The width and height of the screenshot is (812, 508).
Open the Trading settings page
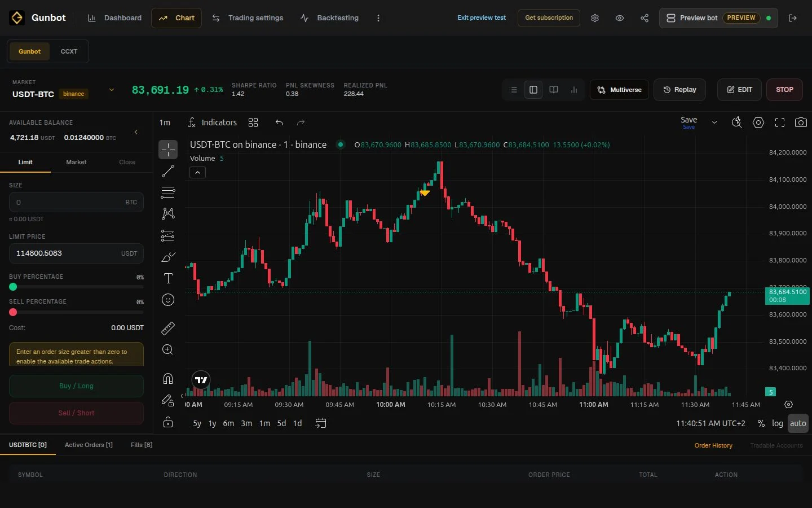248,18
